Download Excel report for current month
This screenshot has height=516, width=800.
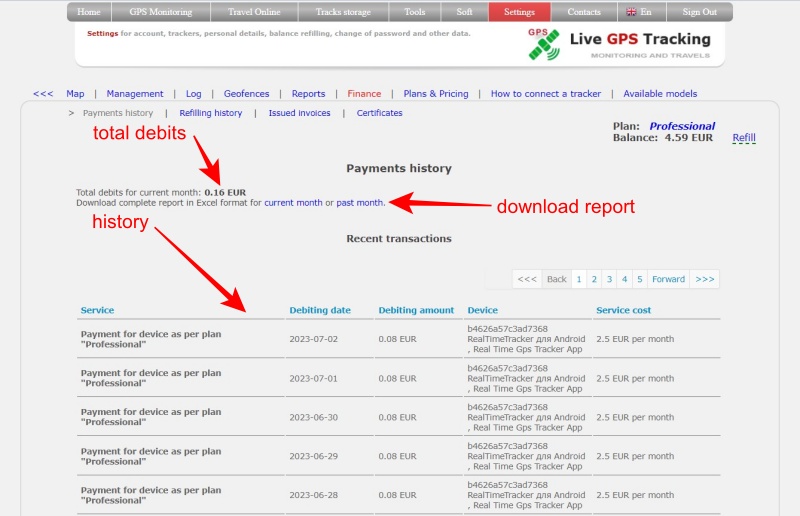click(x=293, y=203)
